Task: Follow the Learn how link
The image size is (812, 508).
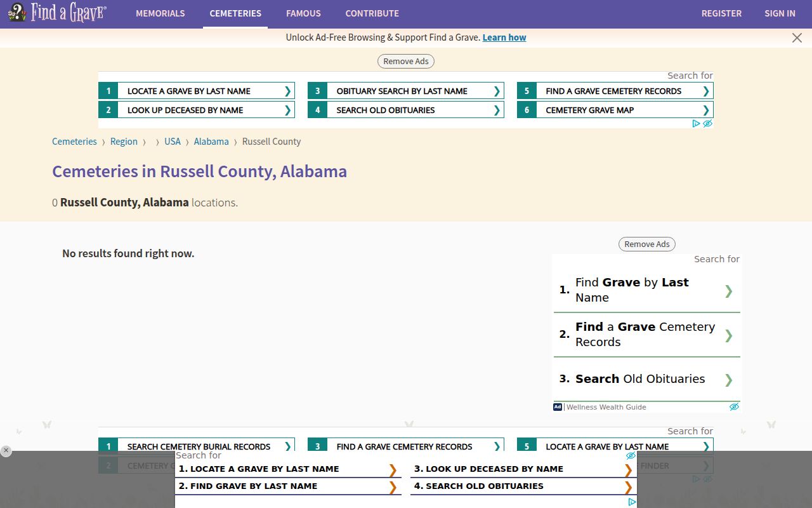Action: coord(504,37)
